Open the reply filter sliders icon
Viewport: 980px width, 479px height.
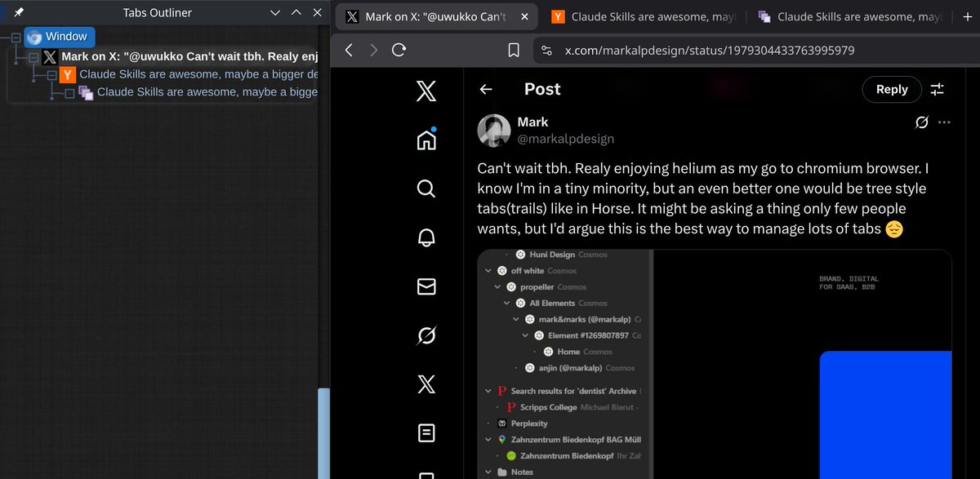938,90
